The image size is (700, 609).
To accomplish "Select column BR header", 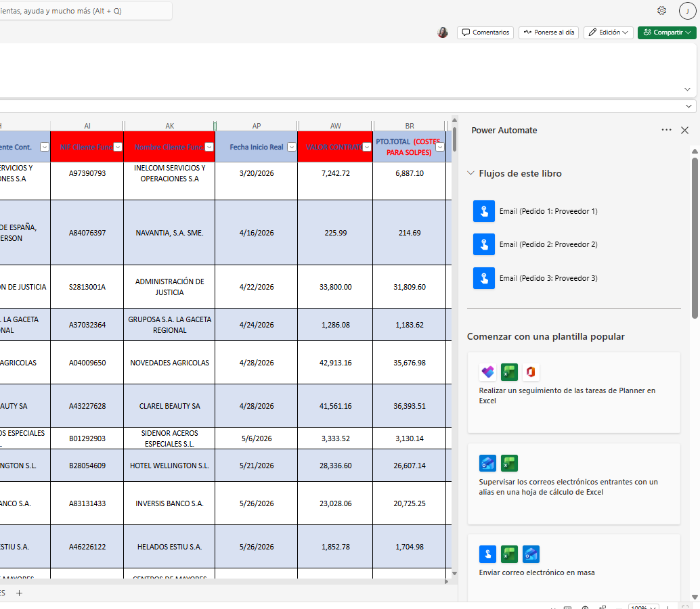I will 410,126.
